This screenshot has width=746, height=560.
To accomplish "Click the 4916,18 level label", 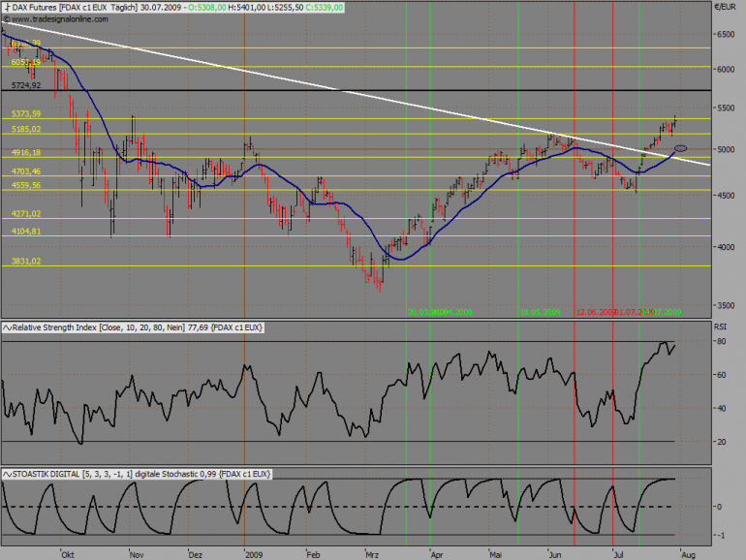I will [26, 153].
